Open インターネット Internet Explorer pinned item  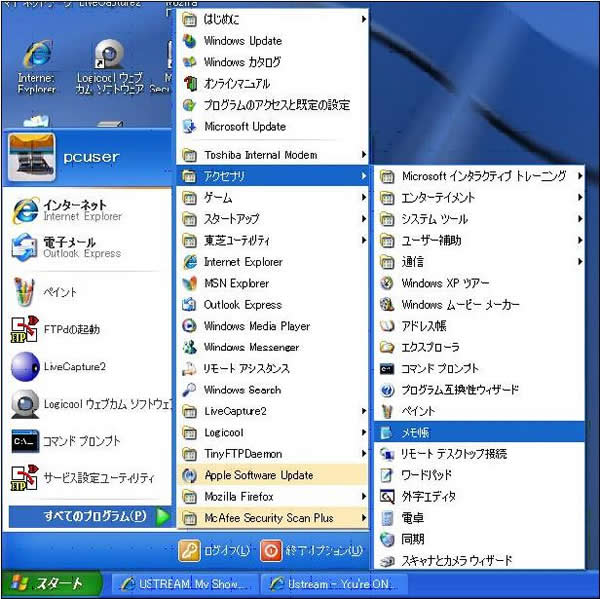pyautogui.click(x=89, y=210)
